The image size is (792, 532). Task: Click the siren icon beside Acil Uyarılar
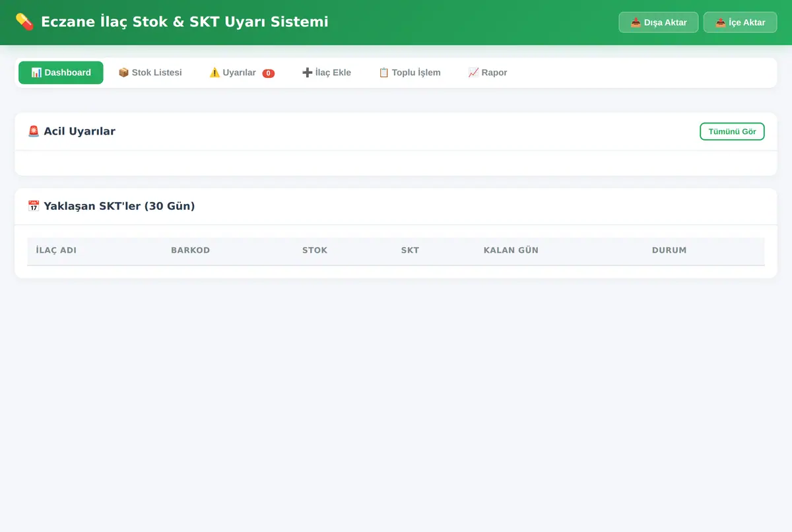point(34,131)
